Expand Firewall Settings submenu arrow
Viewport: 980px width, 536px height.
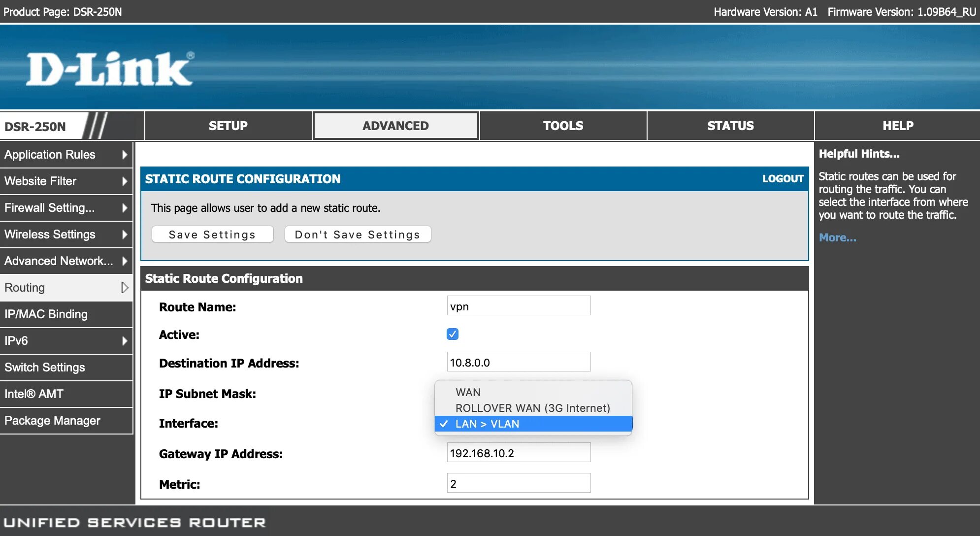click(x=125, y=208)
